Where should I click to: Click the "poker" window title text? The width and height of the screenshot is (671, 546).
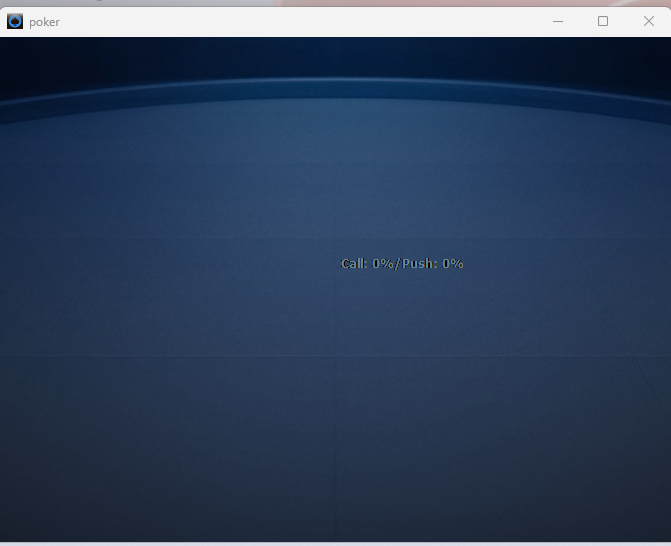tap(45, 22)
